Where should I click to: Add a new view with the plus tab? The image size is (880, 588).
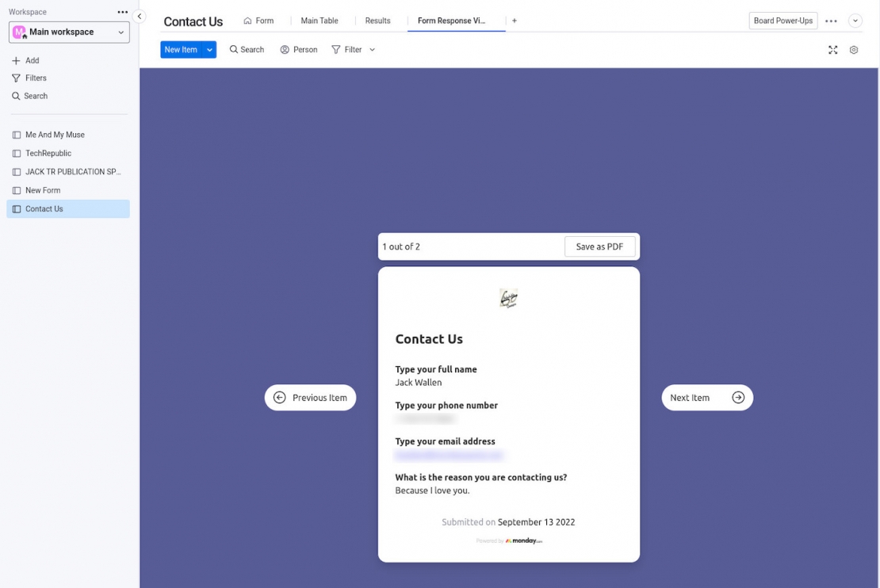515,21
